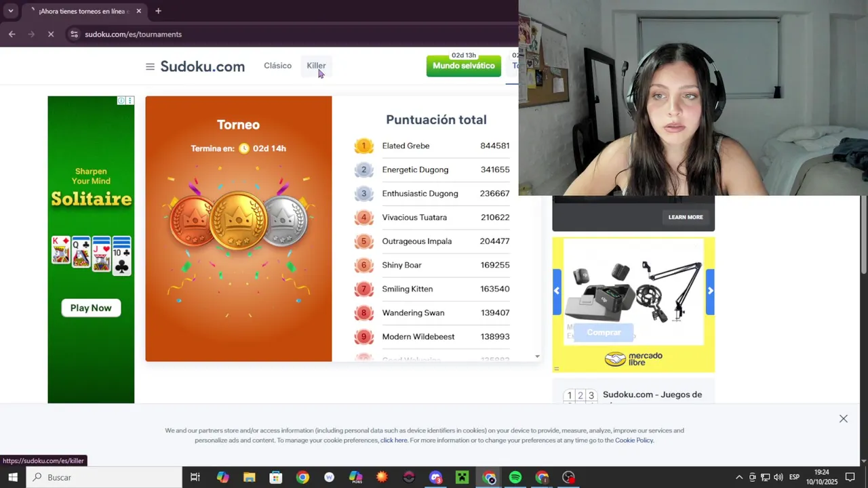This screenshot has width=868, height=488.
Task: Open File Explorer from the taskbar
Action: (x=249, y=477)
